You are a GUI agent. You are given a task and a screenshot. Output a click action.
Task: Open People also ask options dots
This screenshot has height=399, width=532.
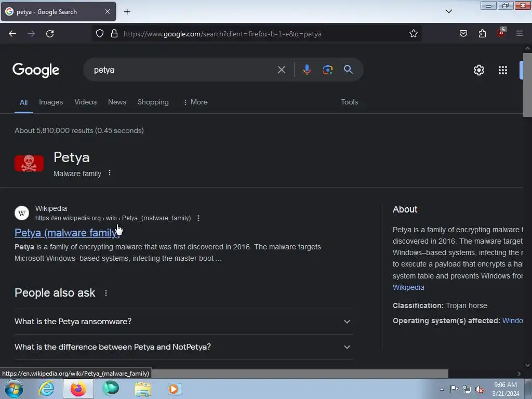(x=106, y=293)
